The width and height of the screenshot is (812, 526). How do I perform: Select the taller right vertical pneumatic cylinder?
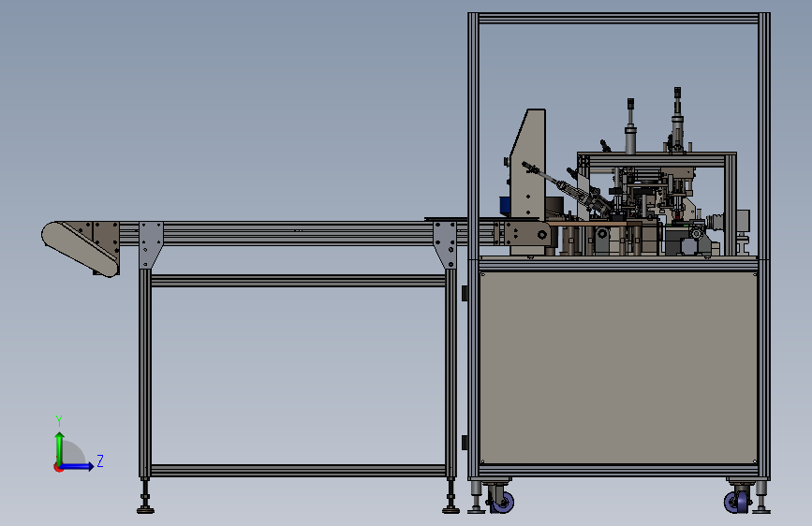677,120
